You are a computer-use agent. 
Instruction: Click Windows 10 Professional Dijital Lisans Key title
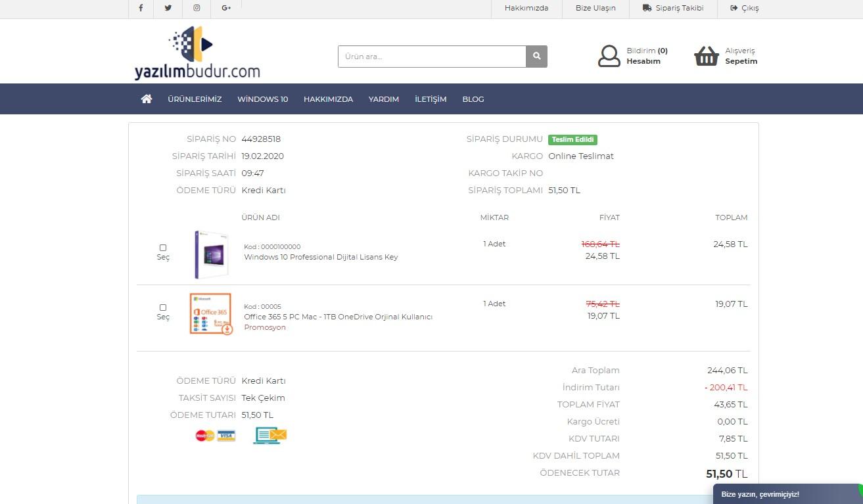321,257
